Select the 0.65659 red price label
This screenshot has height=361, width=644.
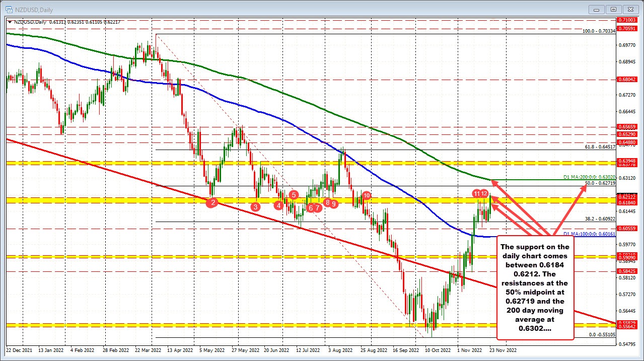point(627,127)
